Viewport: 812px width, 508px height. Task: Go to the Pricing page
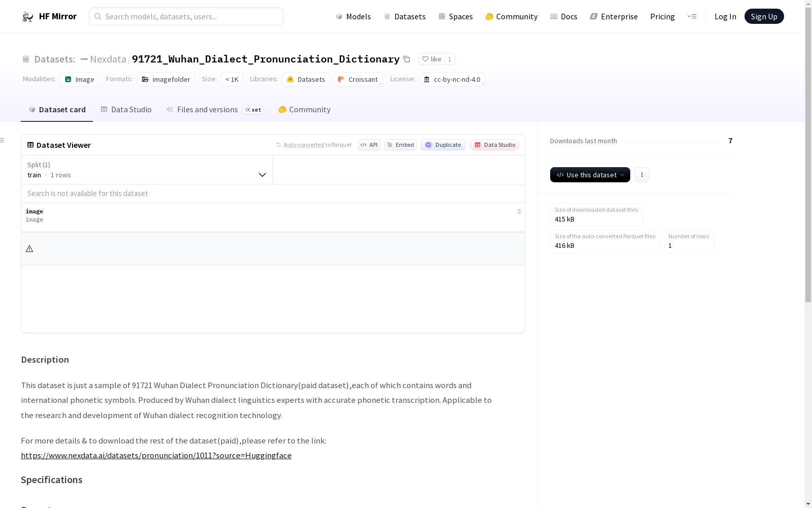(662, 16)
